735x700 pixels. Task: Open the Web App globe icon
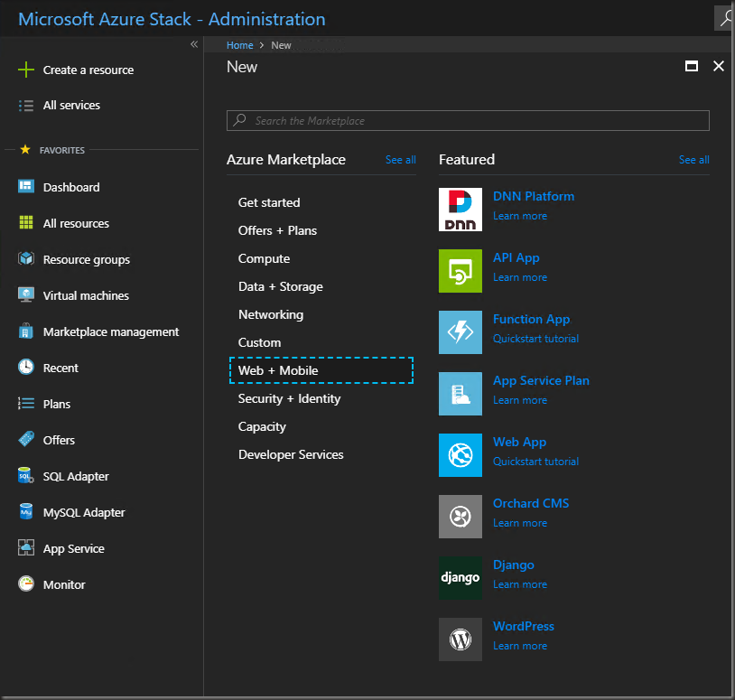tap(461, 455)
